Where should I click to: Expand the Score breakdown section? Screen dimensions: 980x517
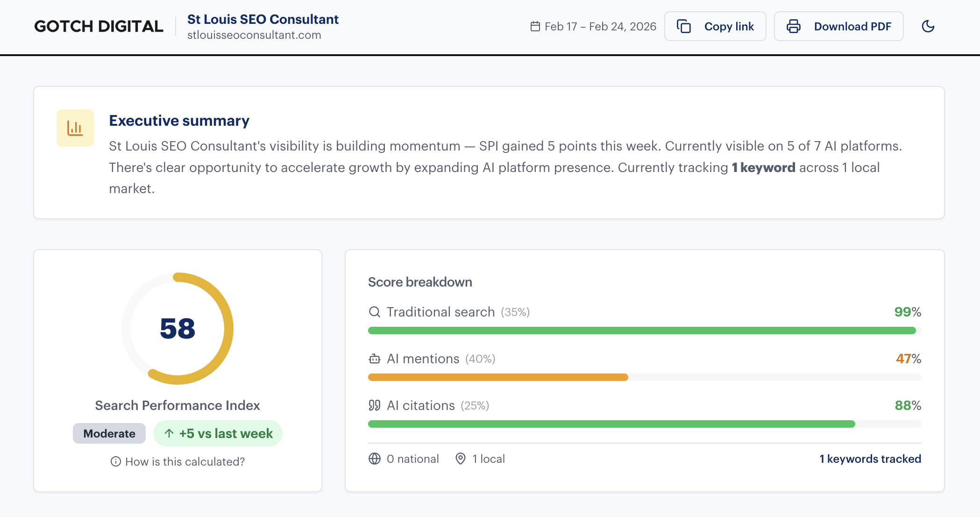tap(420, 282)
